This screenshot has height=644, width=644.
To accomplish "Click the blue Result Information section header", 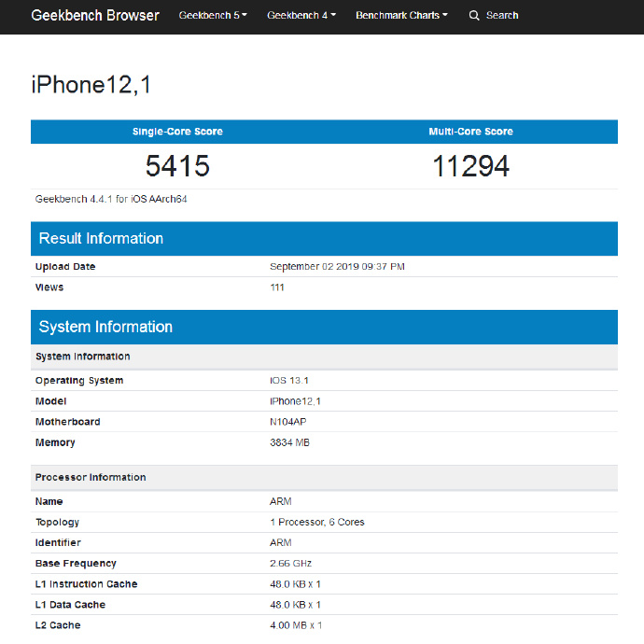I will [324, 239].
